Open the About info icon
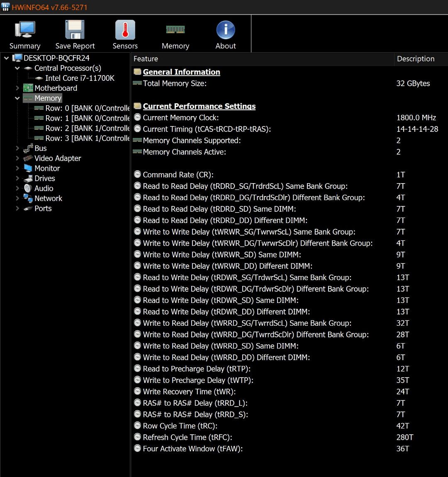 [226, 29]
